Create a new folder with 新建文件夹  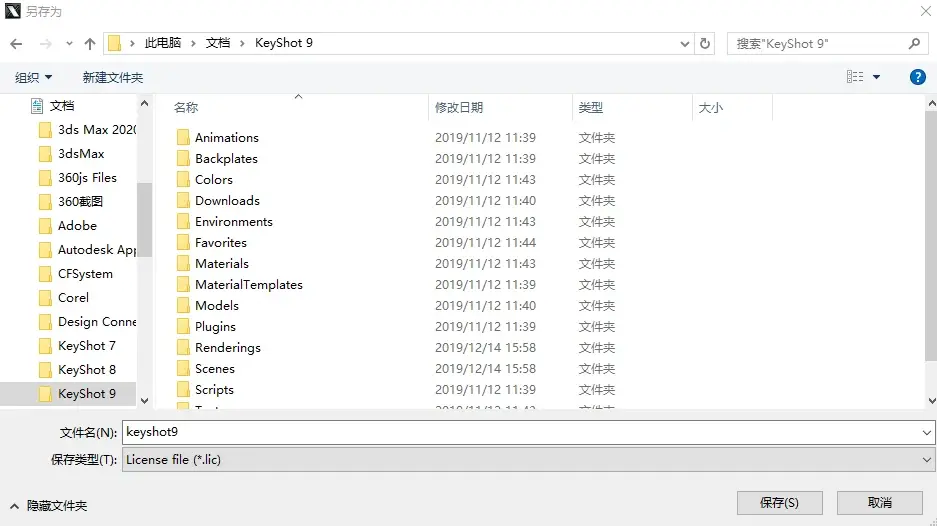pos(113,77)
